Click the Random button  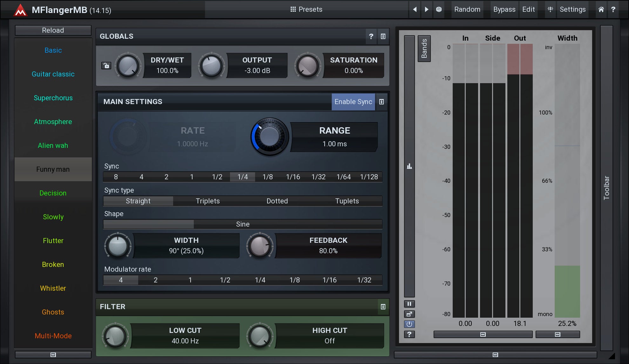[x=467, y=10]
